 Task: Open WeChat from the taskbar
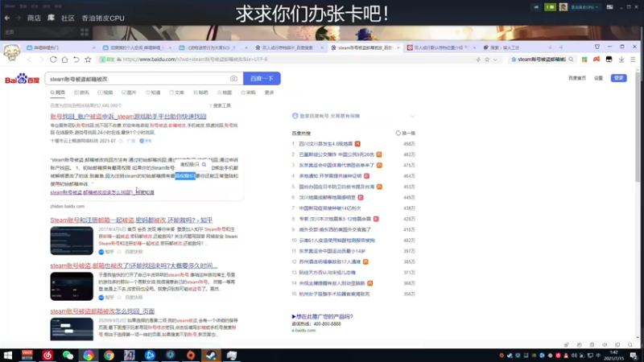[x=68, y=355]
